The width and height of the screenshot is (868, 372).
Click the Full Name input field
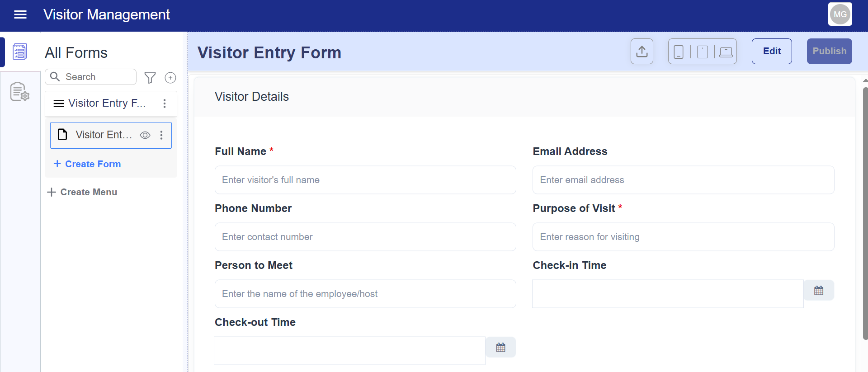pyautogui.click(x=365, y=180)
